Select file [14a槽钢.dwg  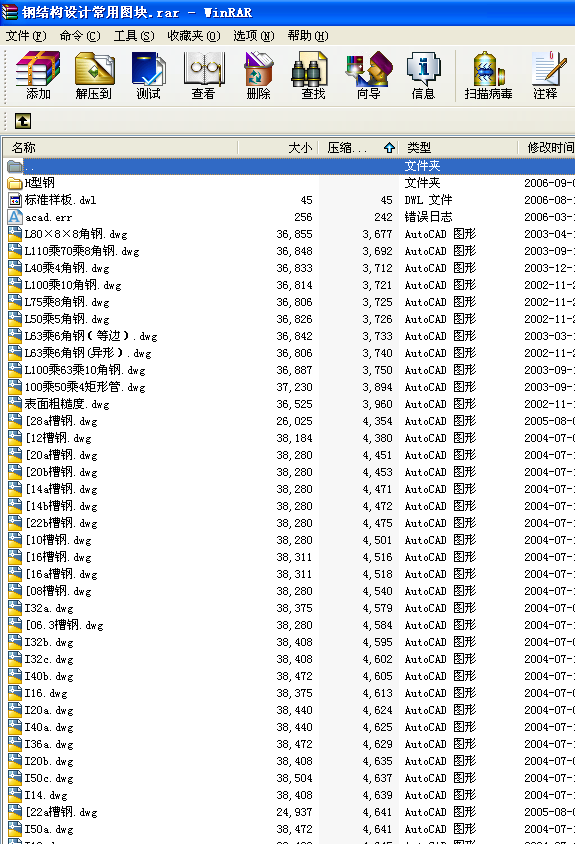(61, 489)
